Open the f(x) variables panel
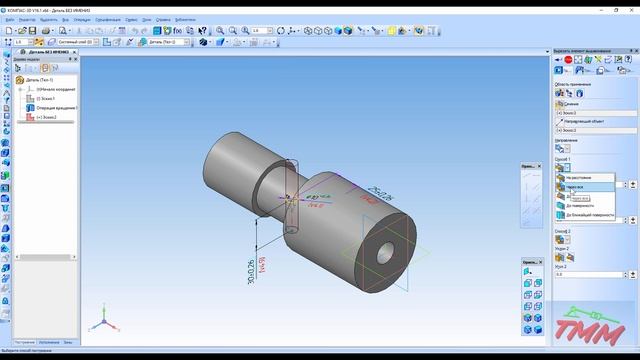Screen dimensions: 640x360 pyautogui.click(x=178, y=31)
